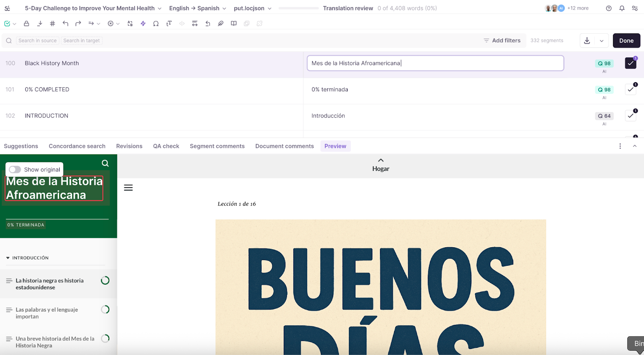Open the special characters (Omega) picker
644x355 pixels.
click(156, 24)
